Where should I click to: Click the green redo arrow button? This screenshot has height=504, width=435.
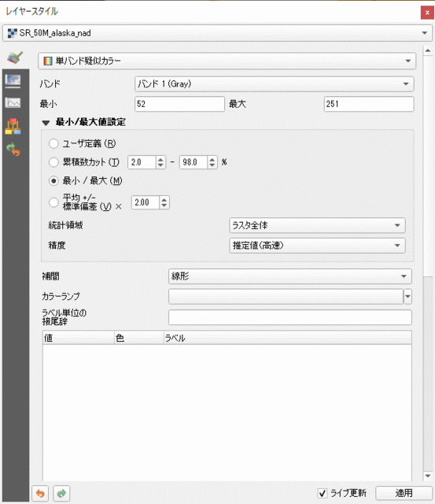click(61, 493)
